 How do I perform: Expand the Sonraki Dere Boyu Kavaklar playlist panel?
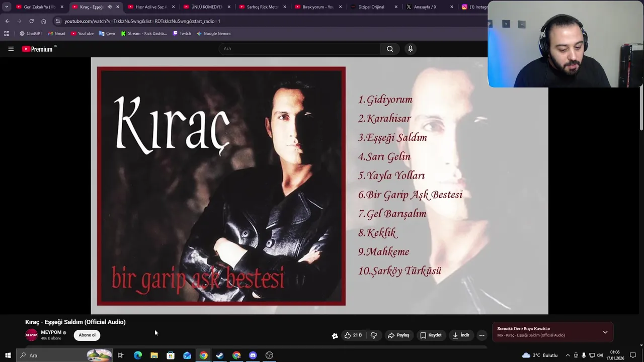pyautogui.click(x=605, y=332)
